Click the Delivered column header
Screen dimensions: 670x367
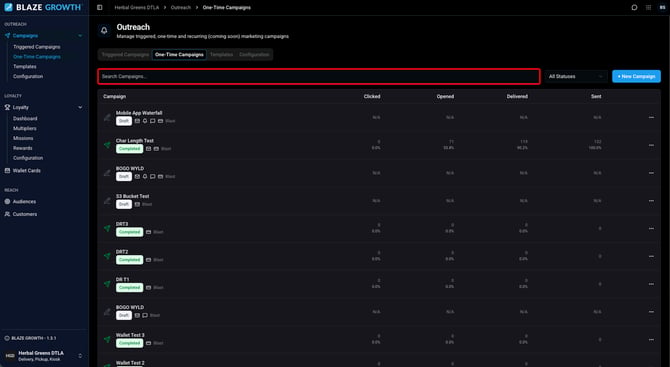[x=517, y=97]
